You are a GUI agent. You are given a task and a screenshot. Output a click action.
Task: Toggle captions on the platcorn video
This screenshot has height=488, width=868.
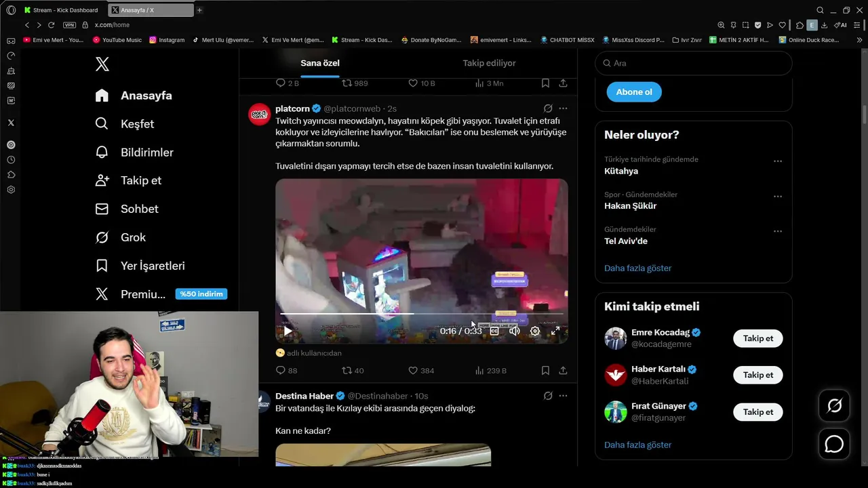(x=494, y=331)
